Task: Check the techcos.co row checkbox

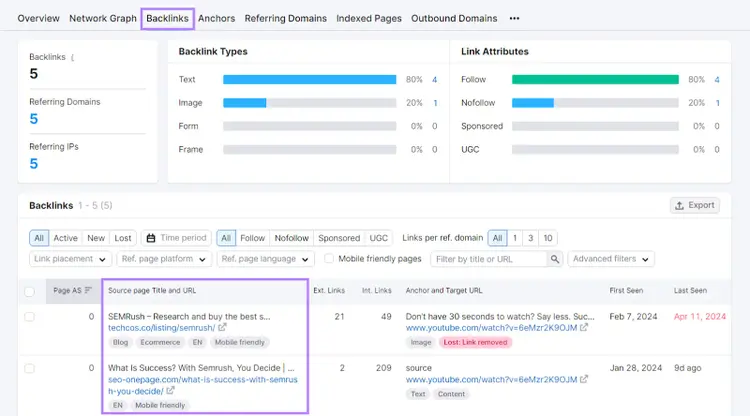Action: click(x=30, y=317)
